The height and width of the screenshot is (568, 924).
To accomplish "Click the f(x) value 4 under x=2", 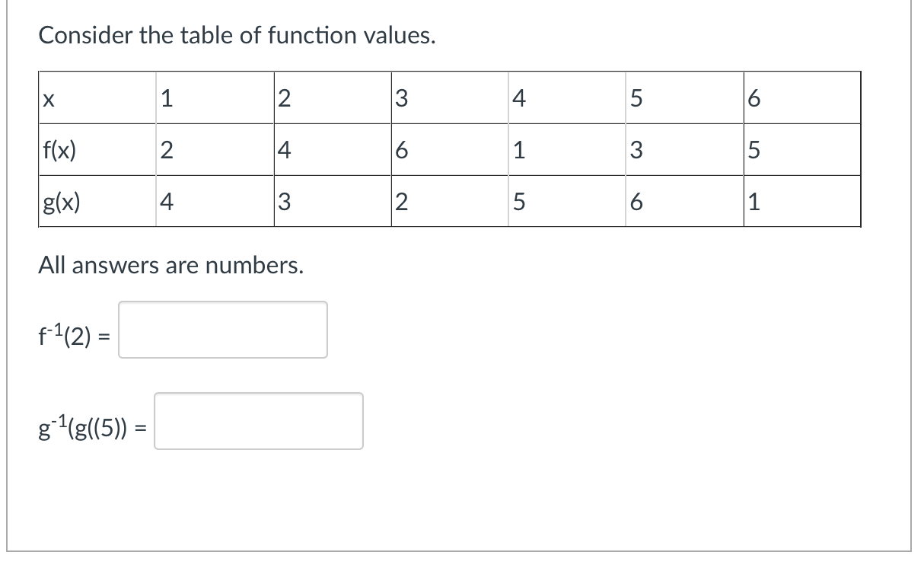I will click(x=330, y=149).
